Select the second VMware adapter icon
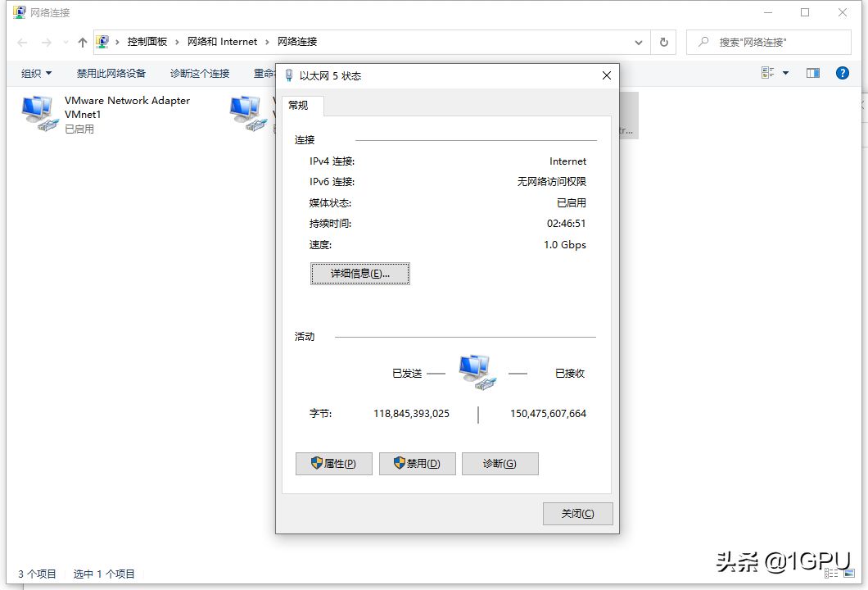The image size is (868, 590). coord(248,114)
